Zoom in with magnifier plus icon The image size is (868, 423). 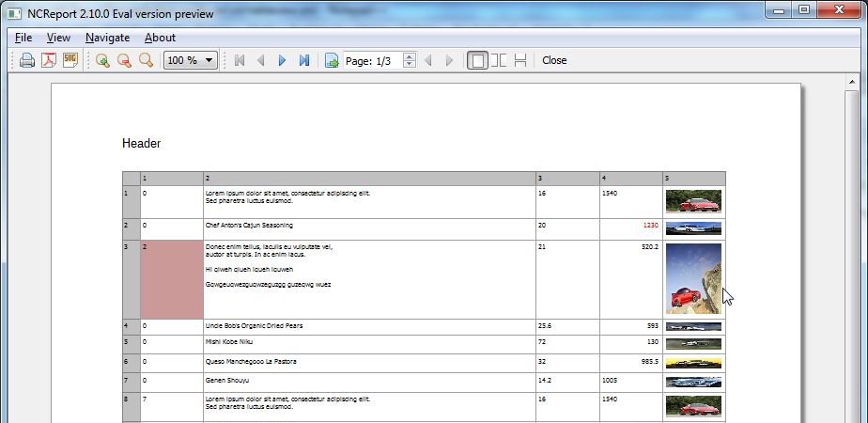point(102,60)
